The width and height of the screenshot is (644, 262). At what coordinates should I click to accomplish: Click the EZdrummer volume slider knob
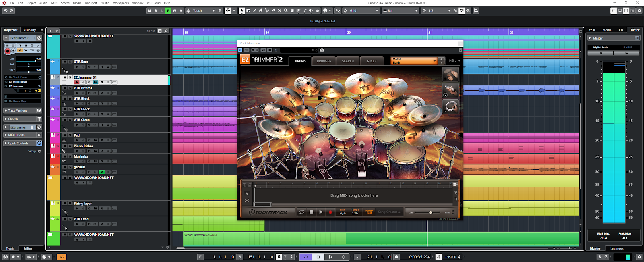tap(431, 212)
